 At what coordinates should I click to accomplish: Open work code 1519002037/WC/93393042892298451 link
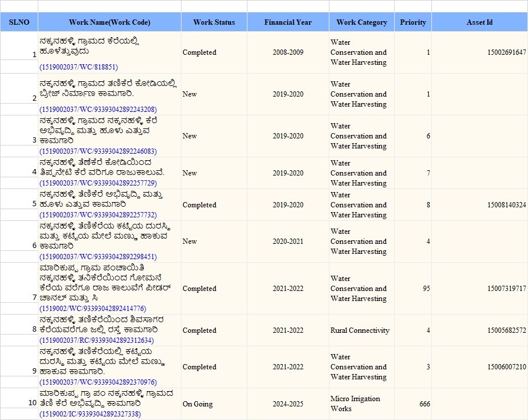(x=98, y=257)
